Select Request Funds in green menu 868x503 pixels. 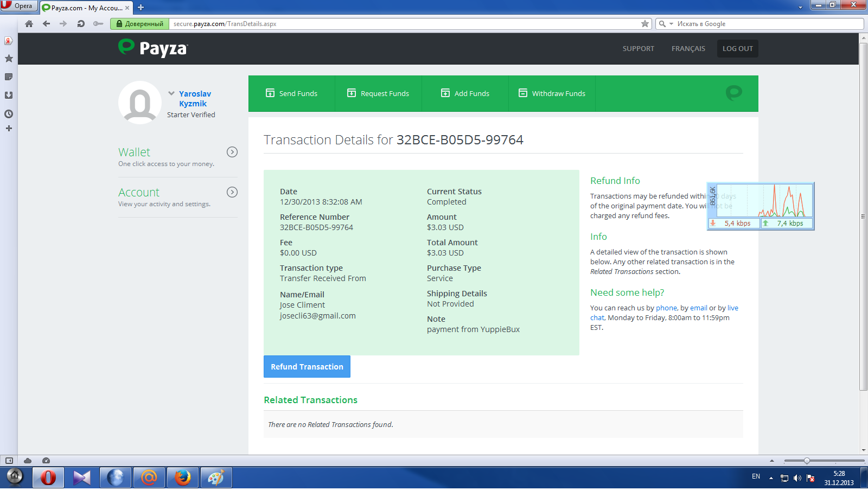click(378, 93)
